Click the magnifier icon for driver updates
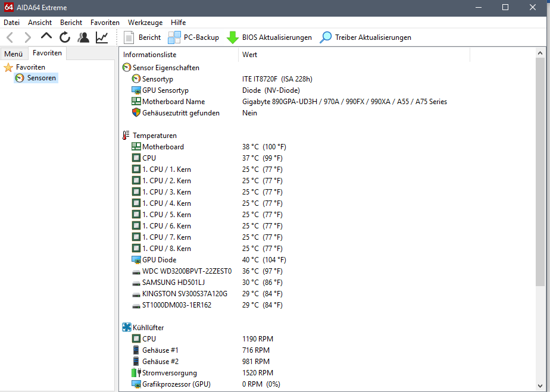550x392 pixels. [x=326, y=37]
